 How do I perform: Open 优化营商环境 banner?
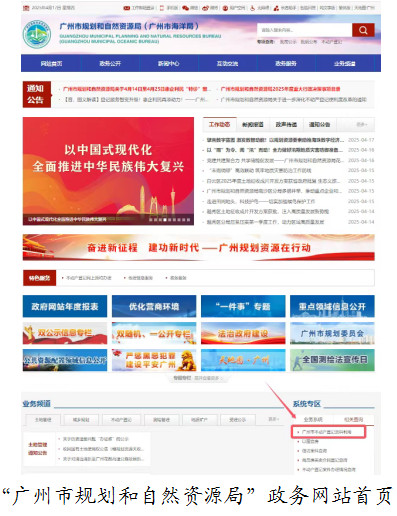tap(154, 306)
